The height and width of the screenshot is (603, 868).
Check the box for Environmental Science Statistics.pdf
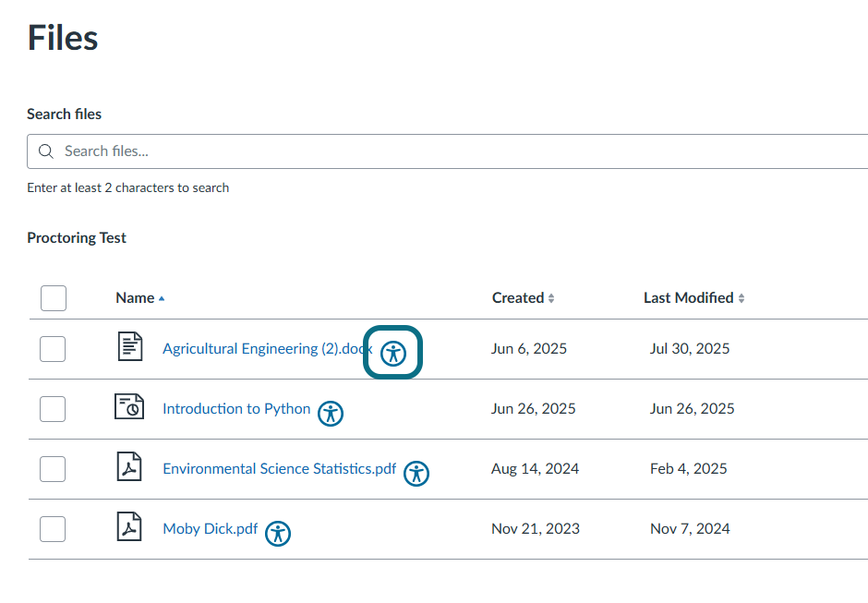coord(53,468)
